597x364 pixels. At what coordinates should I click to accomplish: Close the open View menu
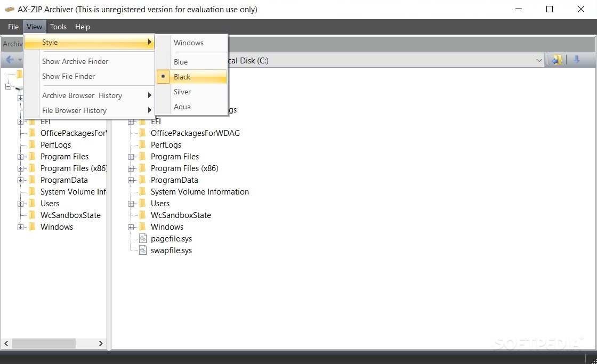point(34,27)
